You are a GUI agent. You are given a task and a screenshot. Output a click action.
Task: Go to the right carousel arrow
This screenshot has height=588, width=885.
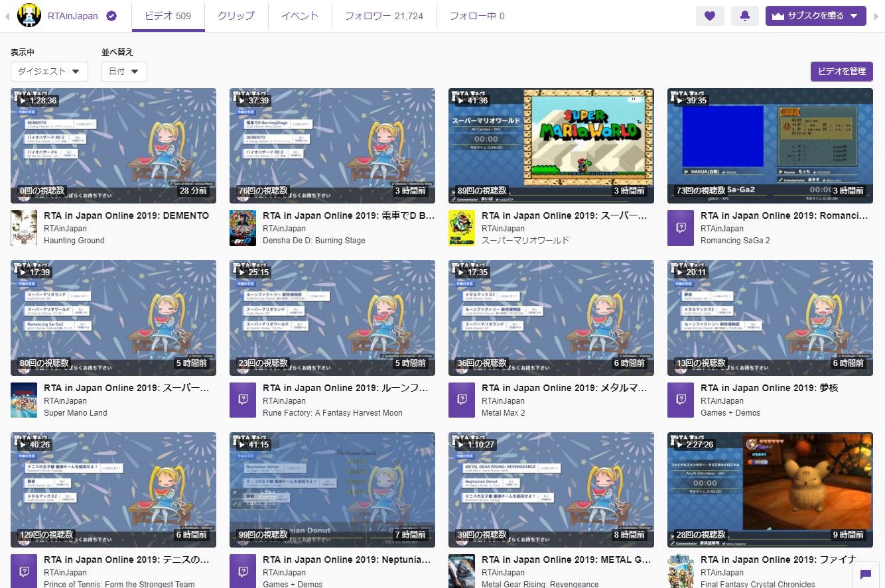[x=876, y=16]
